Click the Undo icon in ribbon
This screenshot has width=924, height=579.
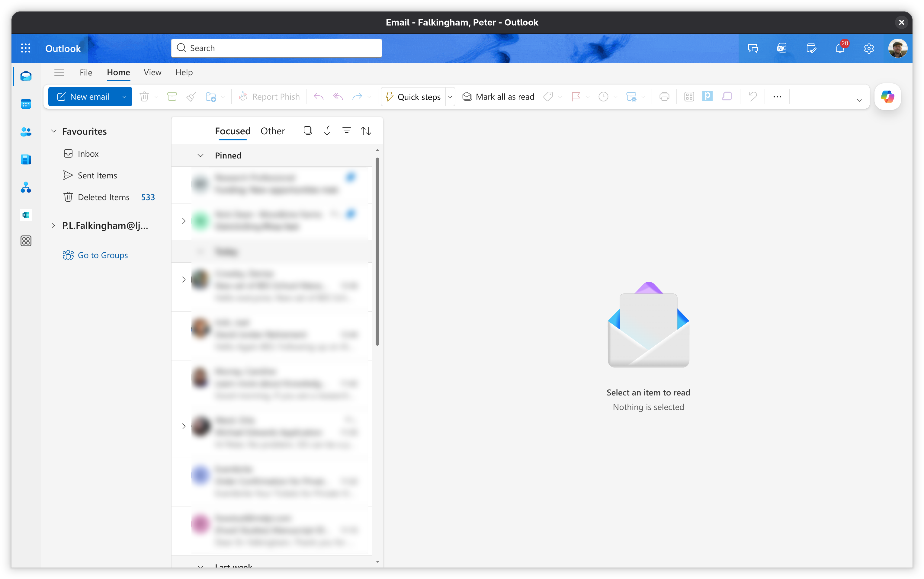pyautogui.click(x=752, y=97)
